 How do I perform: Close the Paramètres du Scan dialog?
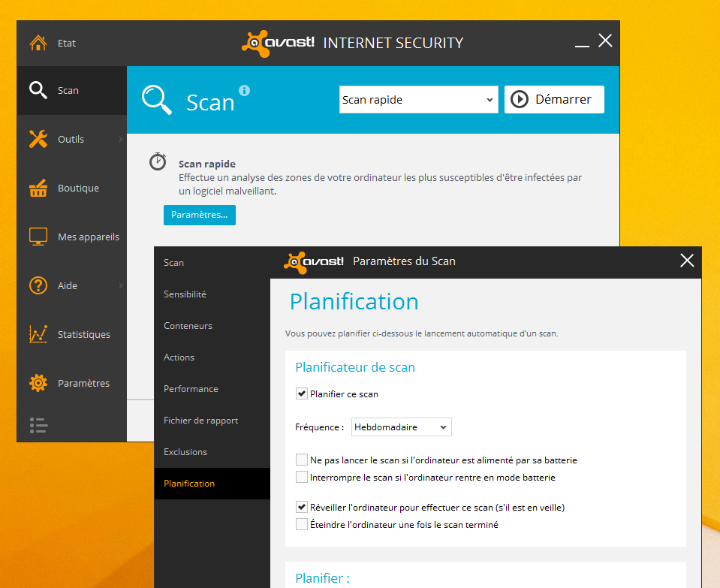687,261
